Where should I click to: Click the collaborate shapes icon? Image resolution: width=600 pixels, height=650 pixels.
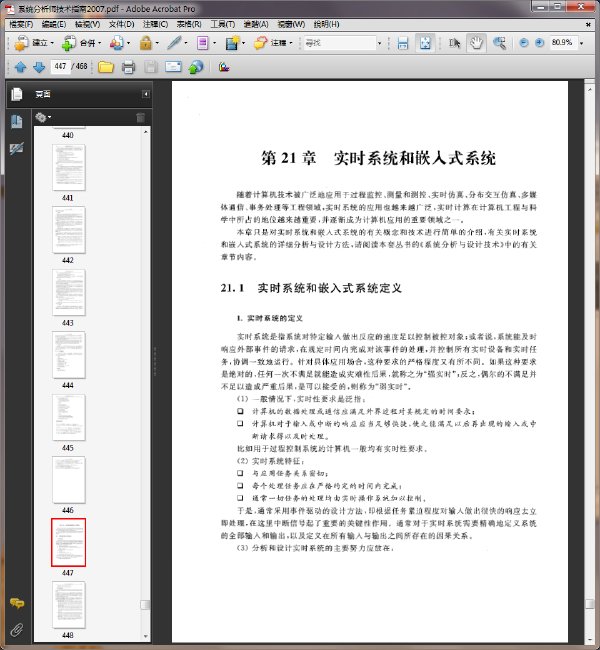tap(117, 43)
